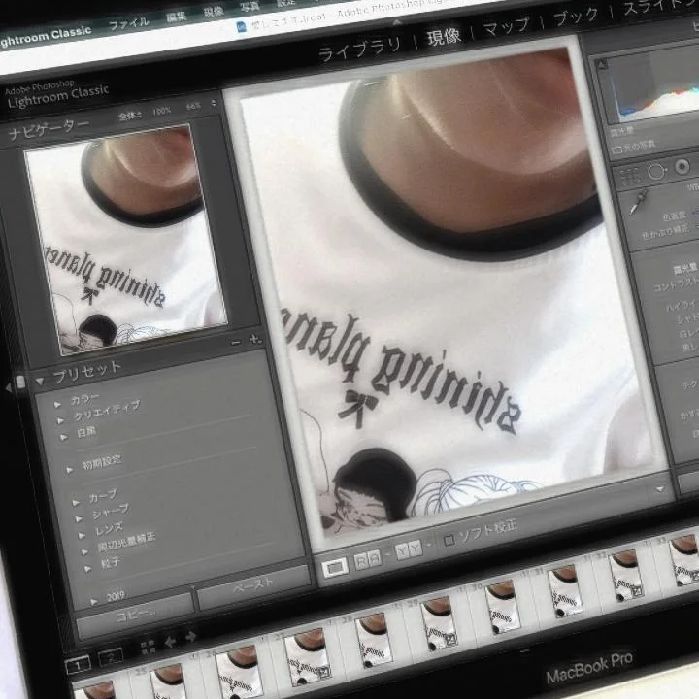Expand the 初期設定 preset group

(x=70, y=470)
